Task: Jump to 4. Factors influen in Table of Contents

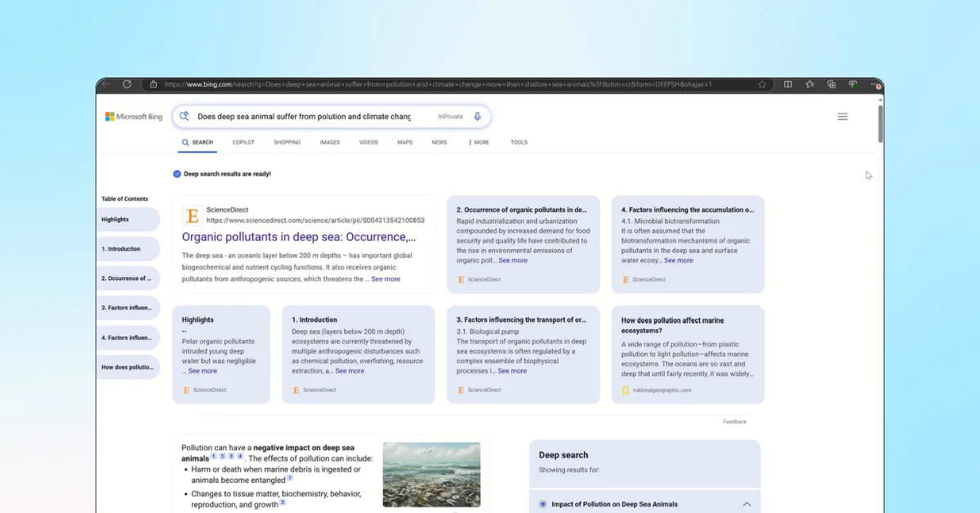Action: 127,337
